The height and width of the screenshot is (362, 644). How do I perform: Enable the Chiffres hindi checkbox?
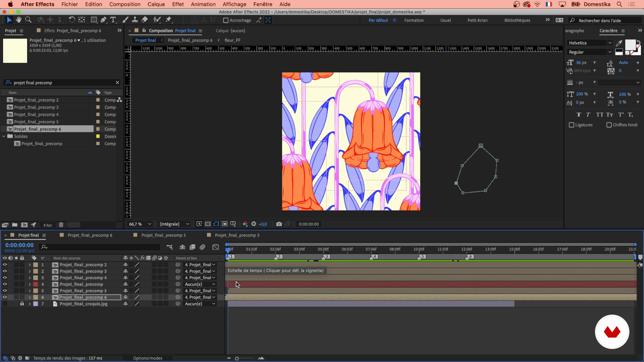[x=609, y=125]
